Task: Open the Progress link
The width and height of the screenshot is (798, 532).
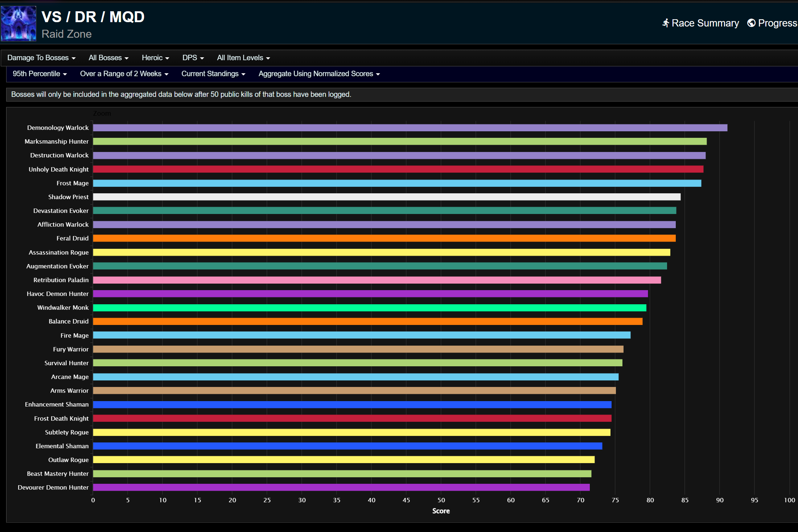Action: pyautogui.click(x=777, y=23)
